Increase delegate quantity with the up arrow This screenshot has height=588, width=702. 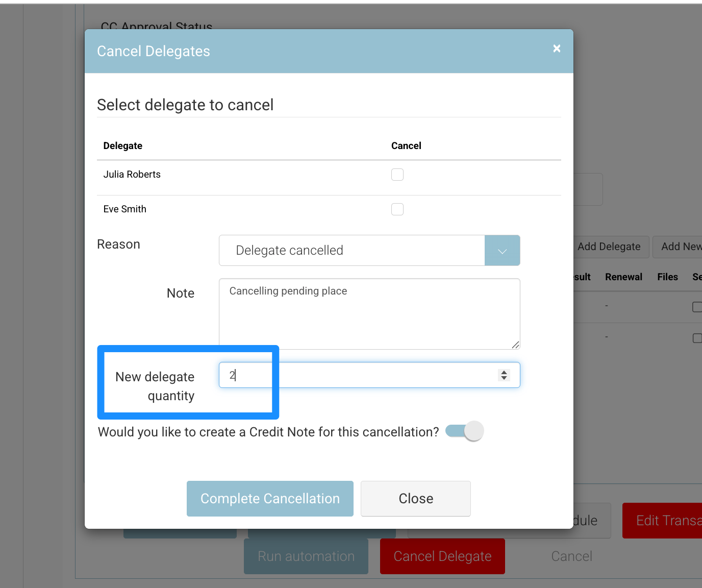coord(504,372)
